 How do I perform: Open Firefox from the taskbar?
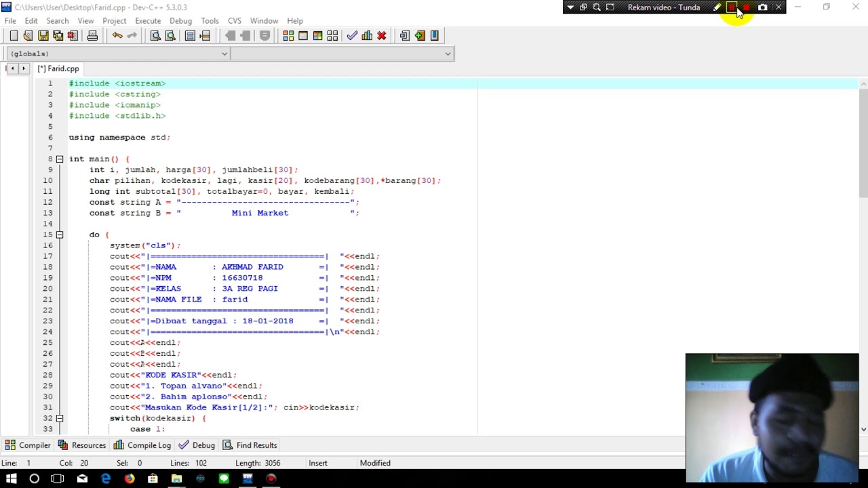click(x=130, y=479)
